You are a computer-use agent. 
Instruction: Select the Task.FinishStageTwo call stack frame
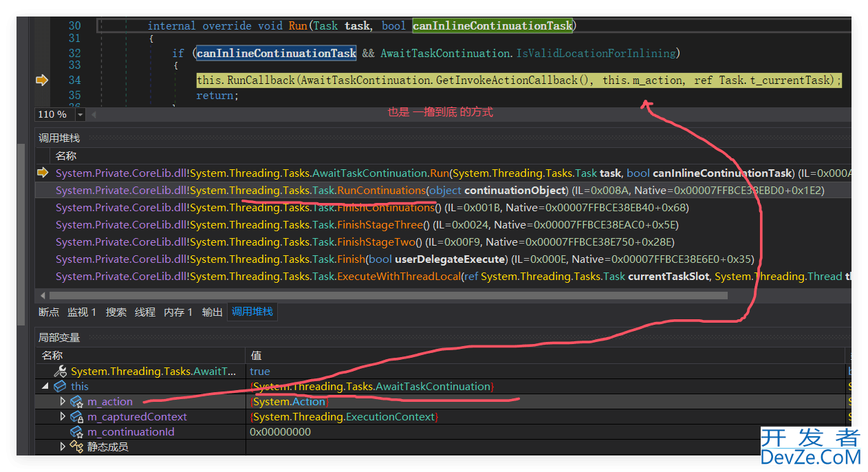443,242
